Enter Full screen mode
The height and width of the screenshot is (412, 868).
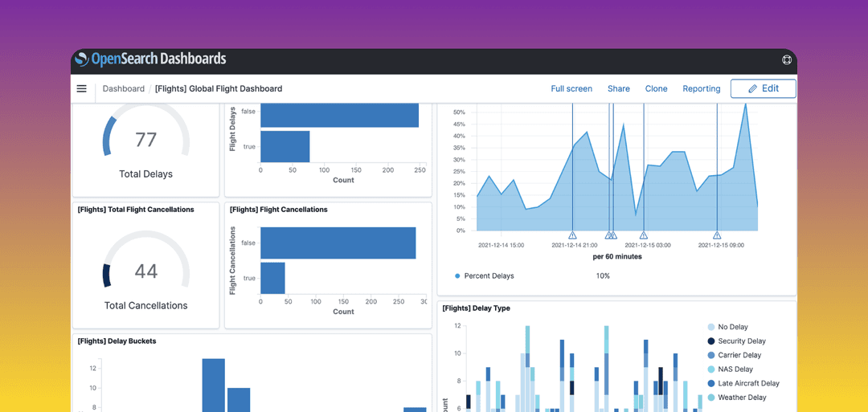tap(571, 88)
